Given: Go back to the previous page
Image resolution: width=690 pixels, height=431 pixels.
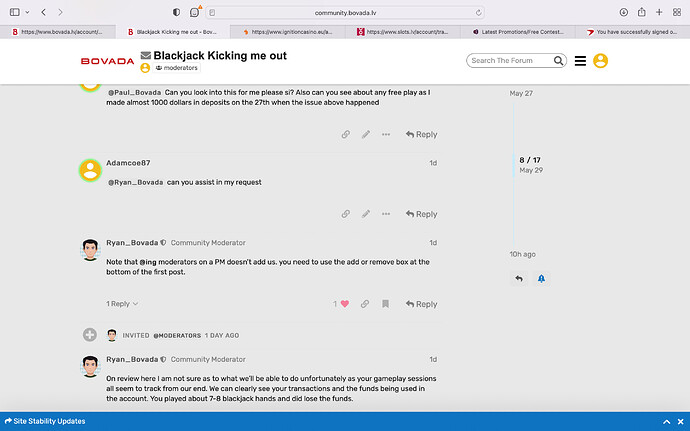Looking at the screenshot, I should coord(44,12).
